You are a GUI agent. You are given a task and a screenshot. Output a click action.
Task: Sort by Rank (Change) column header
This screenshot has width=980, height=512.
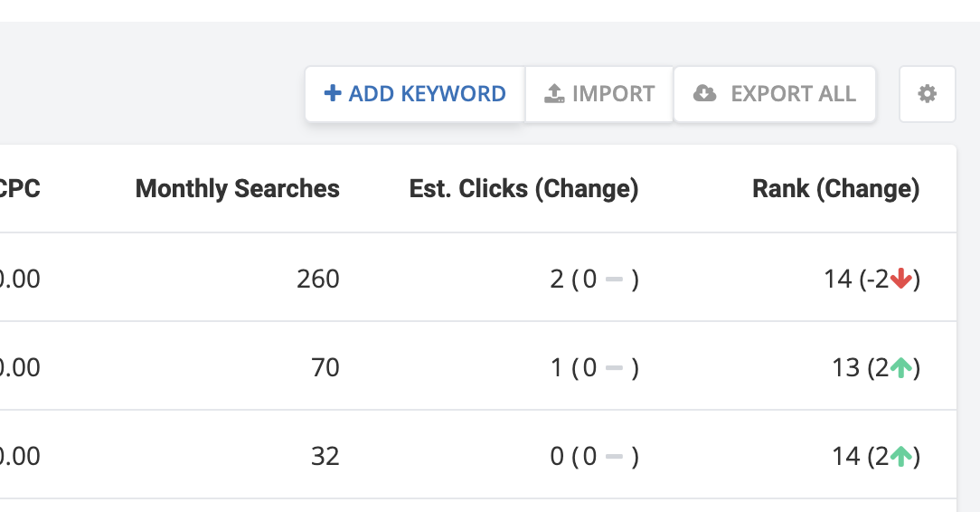tap(835, 189)
